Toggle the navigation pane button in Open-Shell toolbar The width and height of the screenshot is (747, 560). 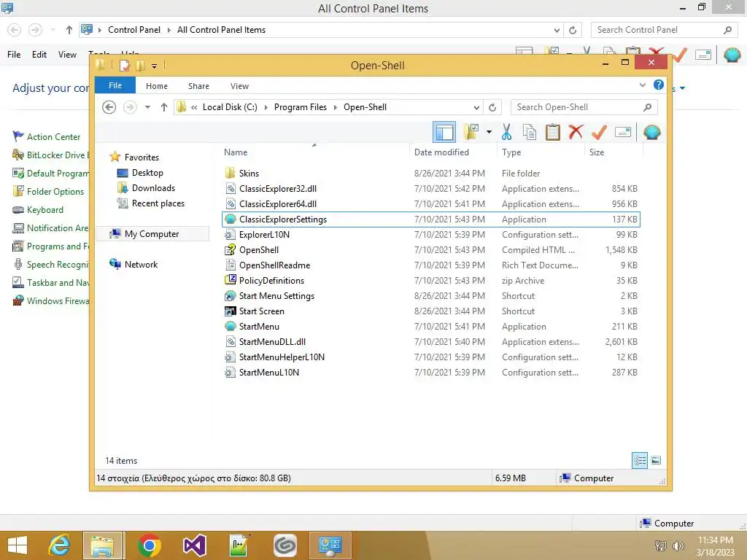(x=444, y=132)
